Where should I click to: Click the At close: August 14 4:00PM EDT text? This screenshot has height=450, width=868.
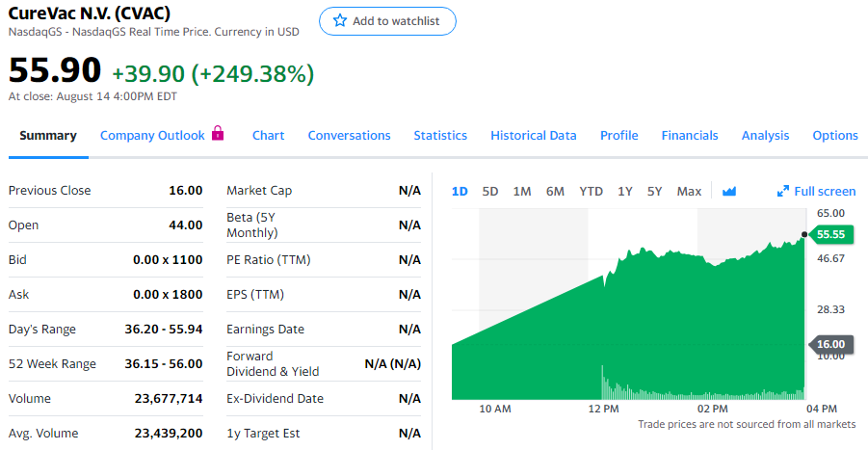tap(92, 96)
